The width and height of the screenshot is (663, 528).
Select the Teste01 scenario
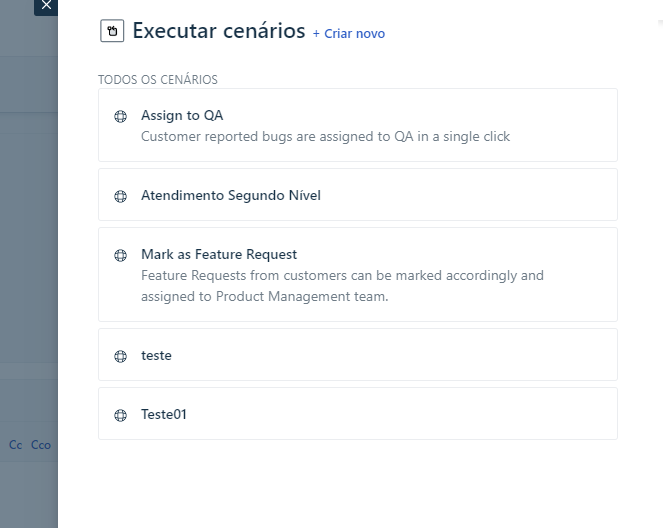pos(164,414)
